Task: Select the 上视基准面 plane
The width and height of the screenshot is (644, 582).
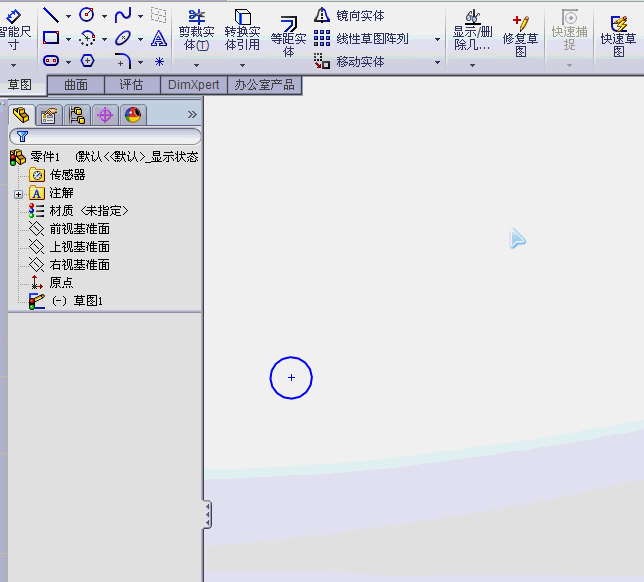Action: 69,247
